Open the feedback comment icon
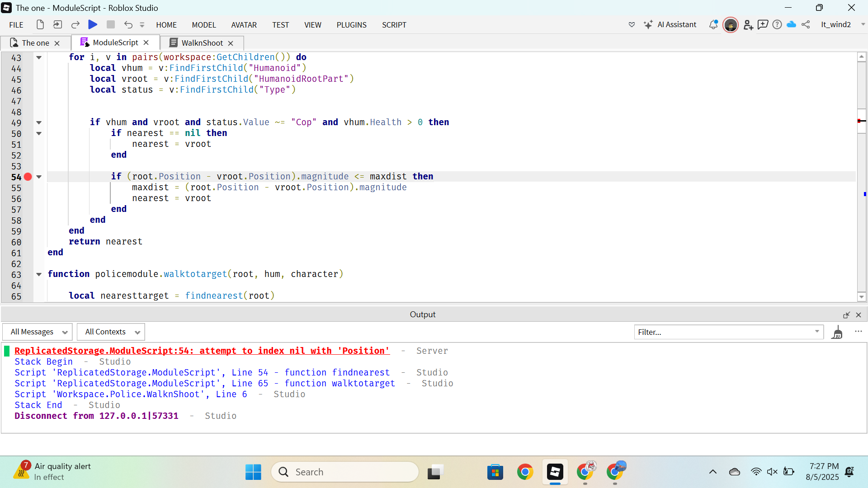This screenshot has width=868, height=488. click(x=763, y=25)
